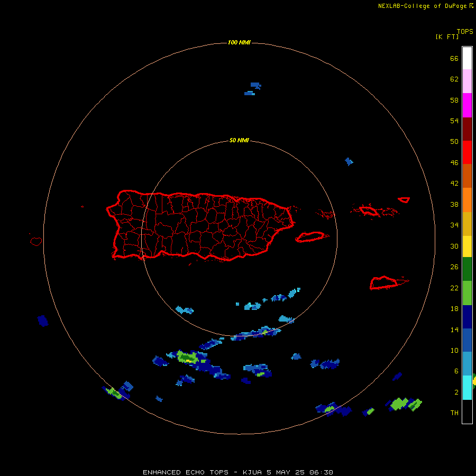Click the white 66 K FT legend swatch
476x476 pixels.
pyautogui.click(x=467, y=58)
